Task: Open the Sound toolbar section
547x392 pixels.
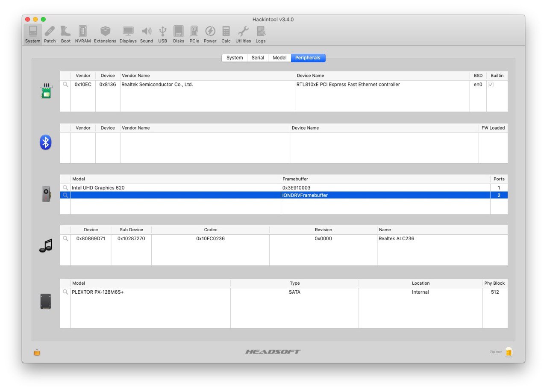Action: (147, 35)
